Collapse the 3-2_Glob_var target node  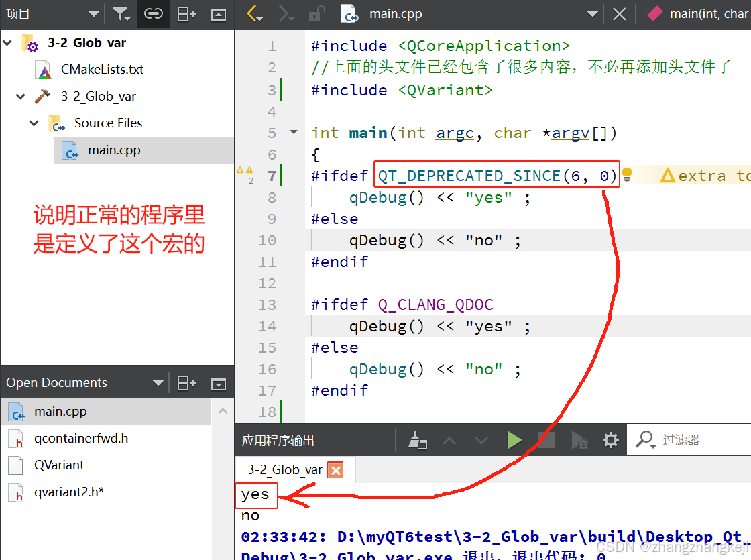pos(21,97)
